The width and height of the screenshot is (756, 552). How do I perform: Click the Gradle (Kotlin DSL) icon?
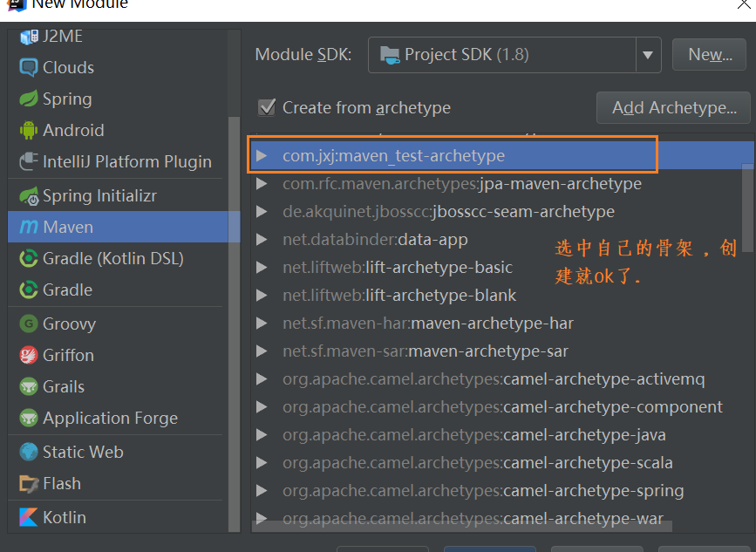coord(29,258)
